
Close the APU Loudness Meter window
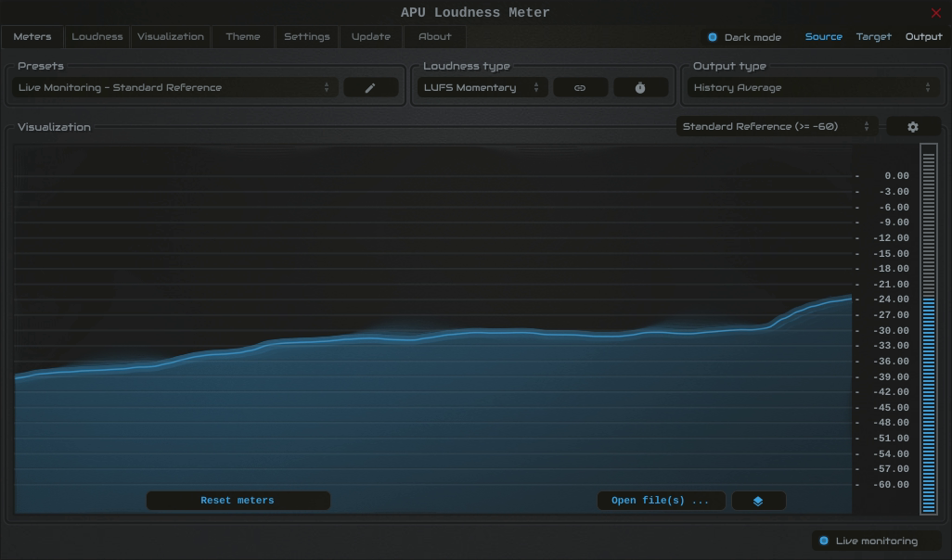[x=935, y=13]
